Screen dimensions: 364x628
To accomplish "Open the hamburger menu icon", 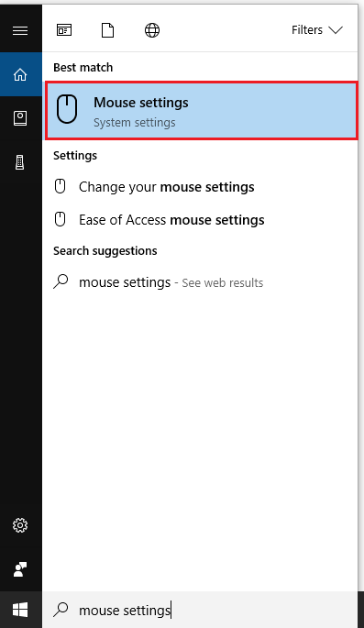I will coord(20,30).
